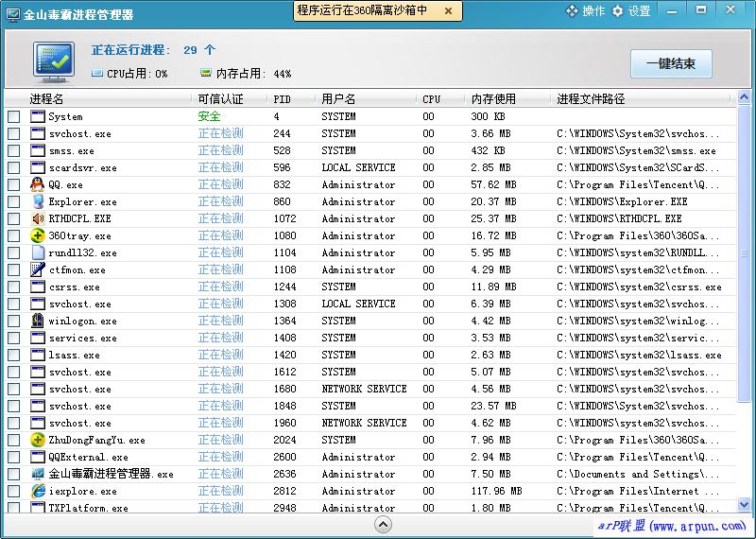
Task: Expand the bottom panel with chevron button
Action: 383,525
